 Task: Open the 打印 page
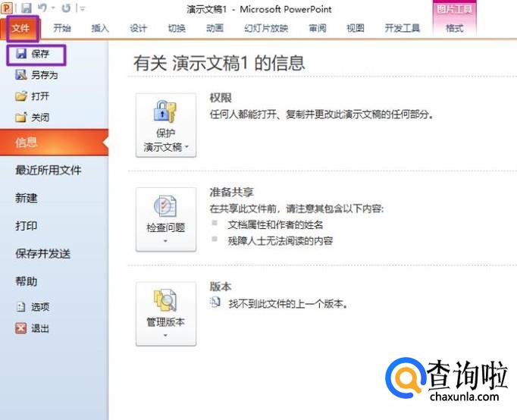26,226
